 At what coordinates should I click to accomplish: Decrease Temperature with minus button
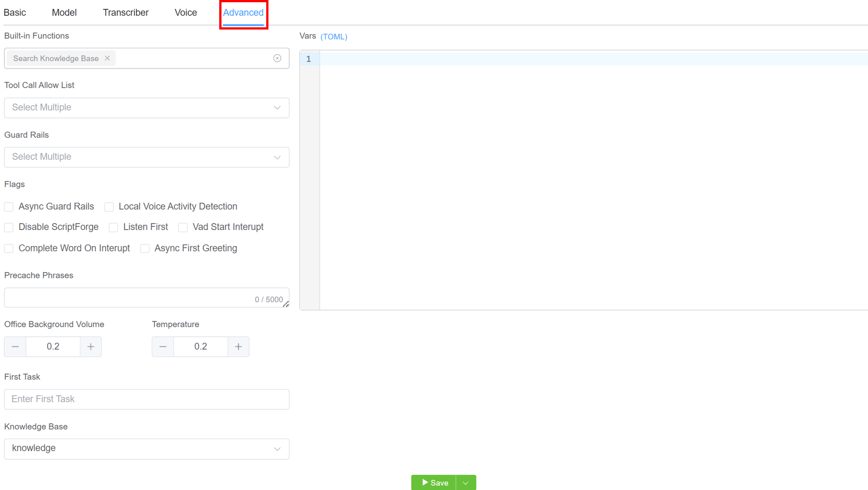tap(163, 347)
